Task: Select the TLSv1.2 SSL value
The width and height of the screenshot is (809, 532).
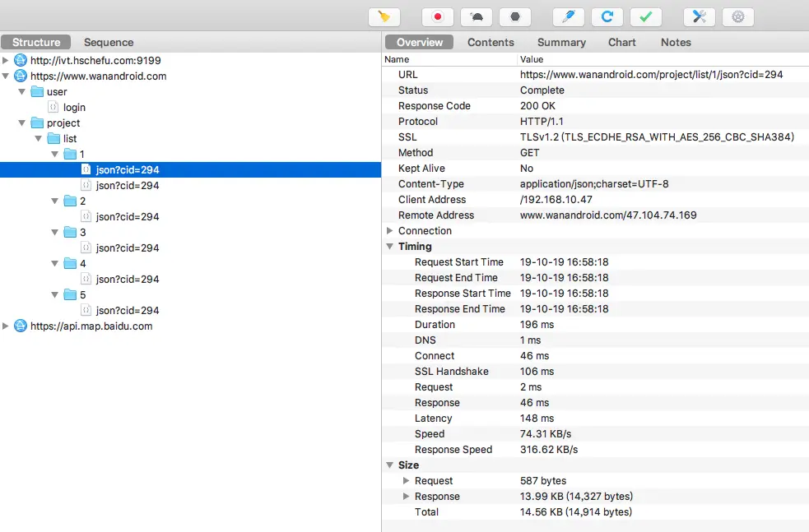Action: (657, 137)
